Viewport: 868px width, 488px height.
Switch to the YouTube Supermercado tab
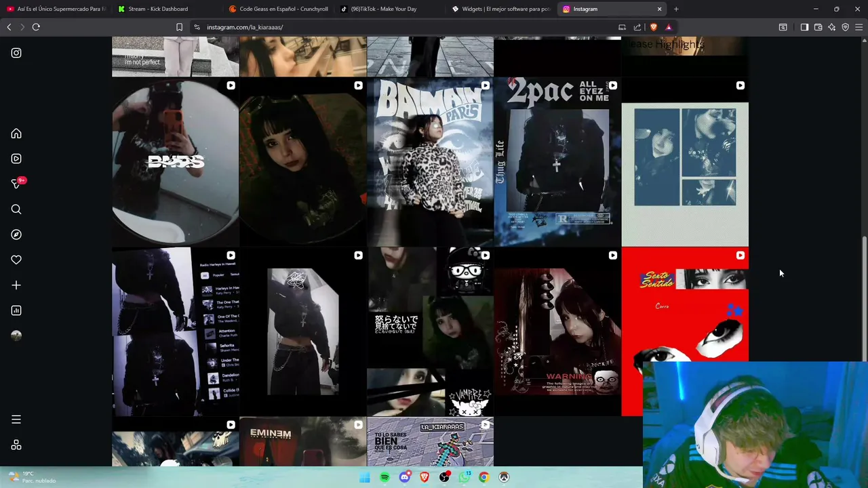[x=56, y=9]
